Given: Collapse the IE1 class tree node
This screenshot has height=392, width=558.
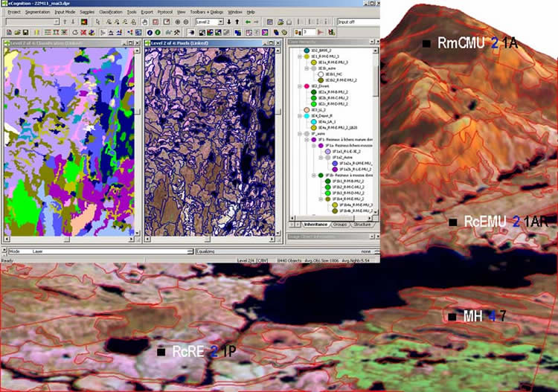Looking at the screenshot, I should click(x=300, y=57).
